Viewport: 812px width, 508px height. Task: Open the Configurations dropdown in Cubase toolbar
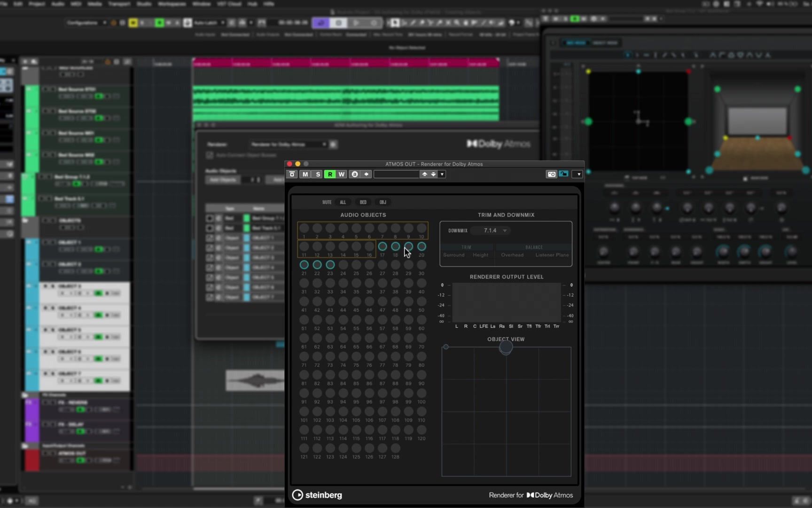click(x=86, y=23)
